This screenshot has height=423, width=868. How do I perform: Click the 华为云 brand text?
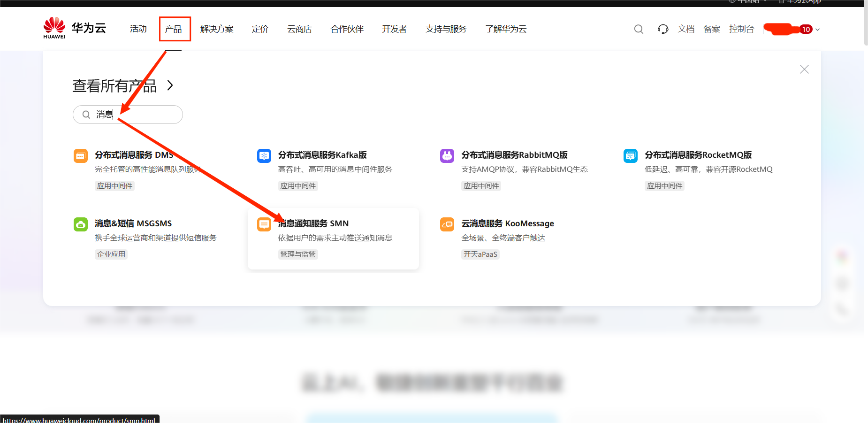[x=89, y=28]
